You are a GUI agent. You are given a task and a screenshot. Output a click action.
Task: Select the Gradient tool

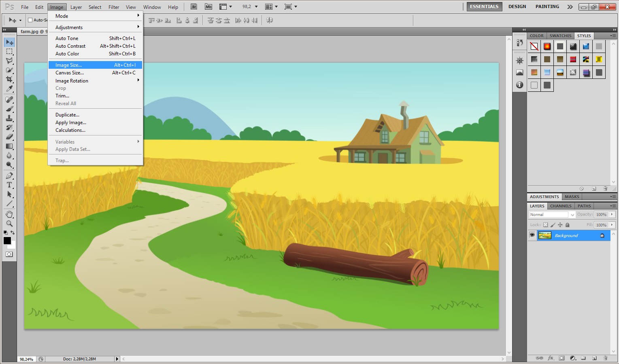tap(9, 146)
